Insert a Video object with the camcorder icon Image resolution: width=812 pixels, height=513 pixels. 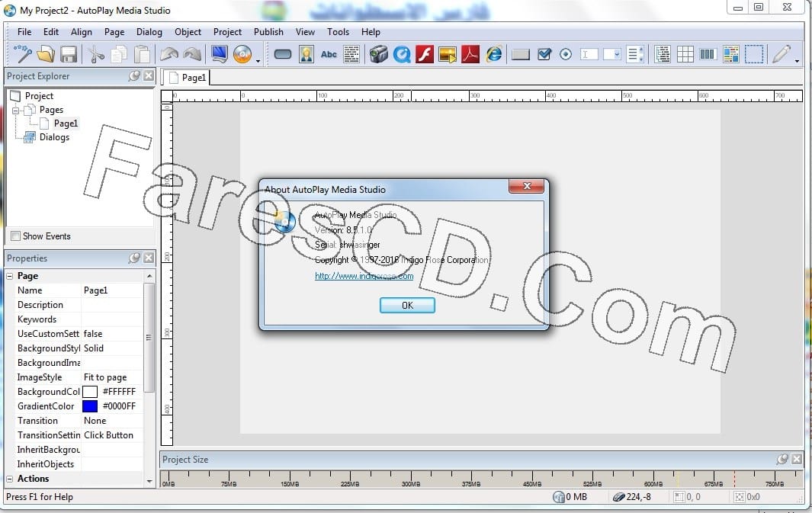[x=379, y=54]
